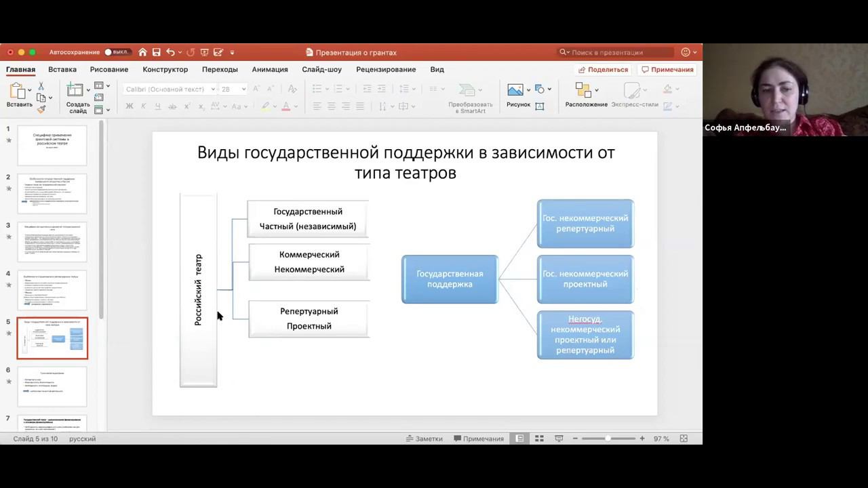Apply bold (Ж) formatting
The image size is (868, 488).
[x=130, y=106]
